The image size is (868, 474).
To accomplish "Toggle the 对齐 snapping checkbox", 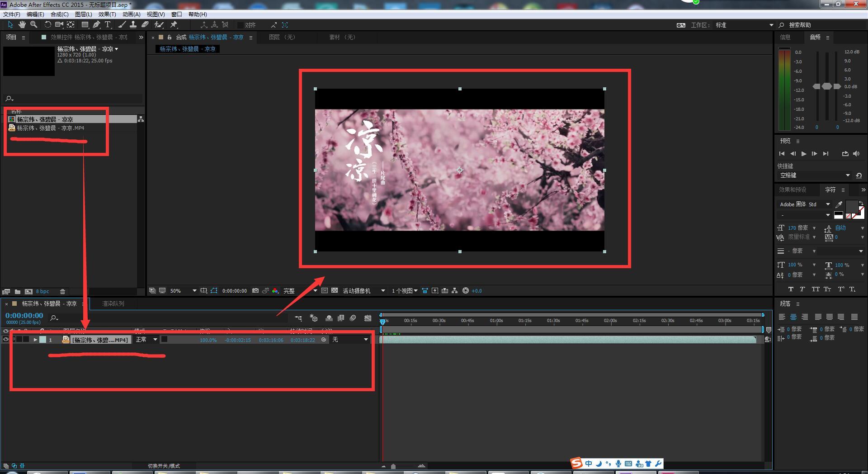I will pyautogui.click(x=241, y=25).
